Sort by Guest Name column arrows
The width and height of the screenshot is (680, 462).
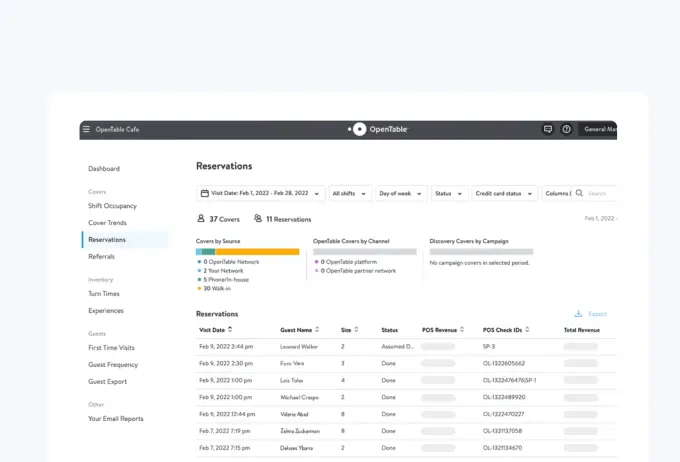pos(317,330)
